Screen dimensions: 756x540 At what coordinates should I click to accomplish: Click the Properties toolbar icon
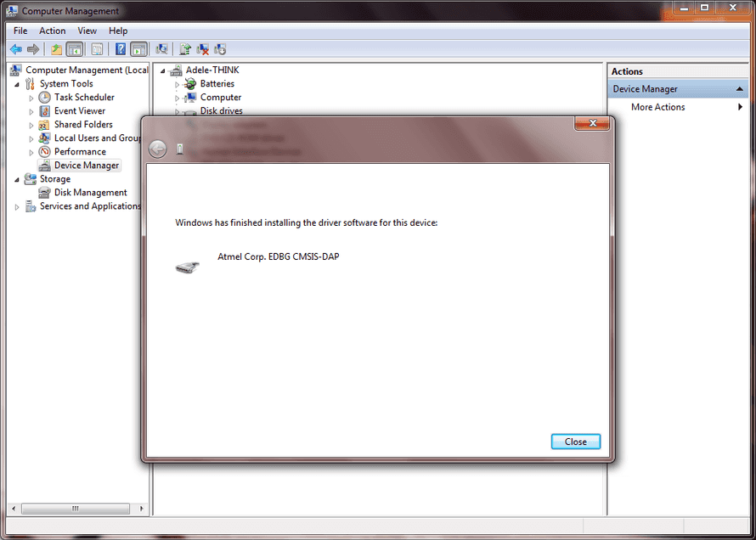tap(97, 49)
